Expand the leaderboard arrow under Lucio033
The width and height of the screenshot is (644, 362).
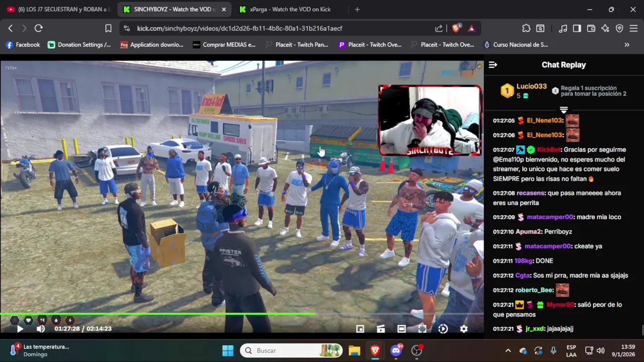(563, 110)
